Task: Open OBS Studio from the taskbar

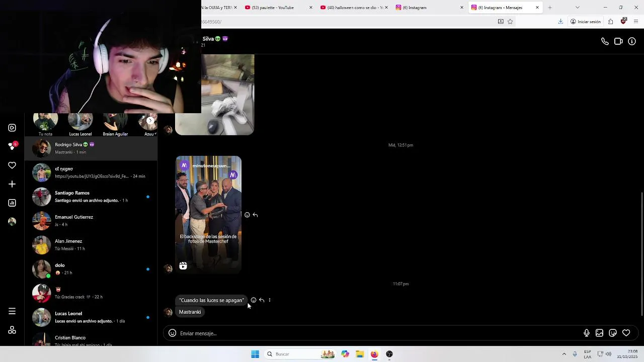Action: [389, 354]
